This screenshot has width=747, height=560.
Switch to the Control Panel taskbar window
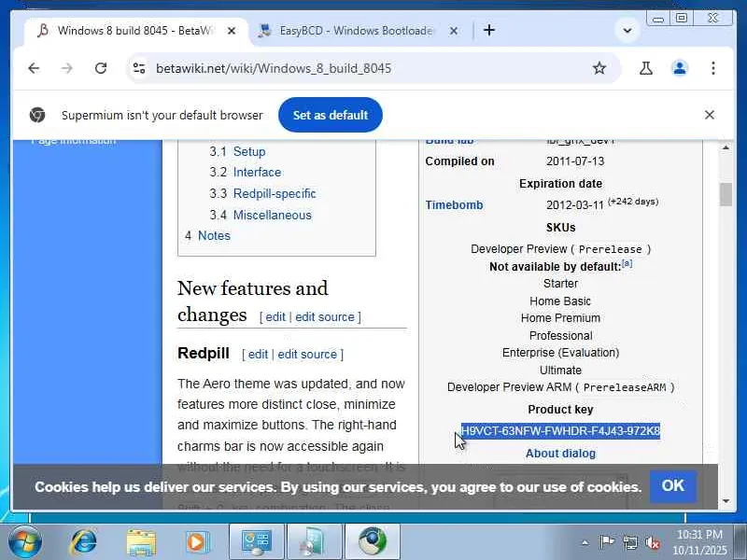257,542
